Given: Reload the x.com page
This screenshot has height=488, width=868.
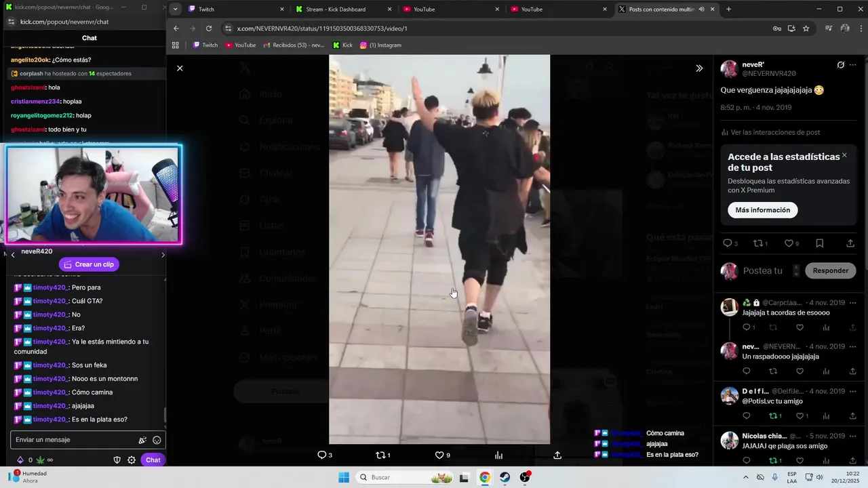Looking at the screenshot, I should (x=209, y=28).
